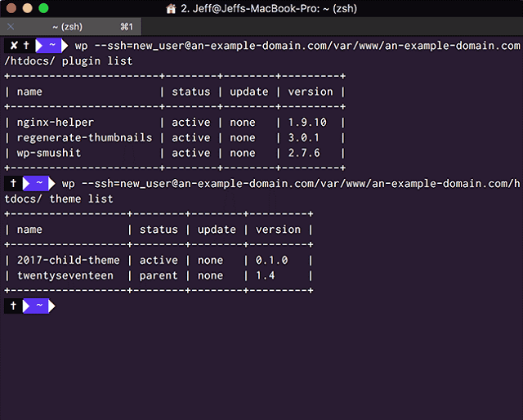Screen dimensions: 523x420
Task: Click the name header in the plugin table
Action: pos(29,92)
